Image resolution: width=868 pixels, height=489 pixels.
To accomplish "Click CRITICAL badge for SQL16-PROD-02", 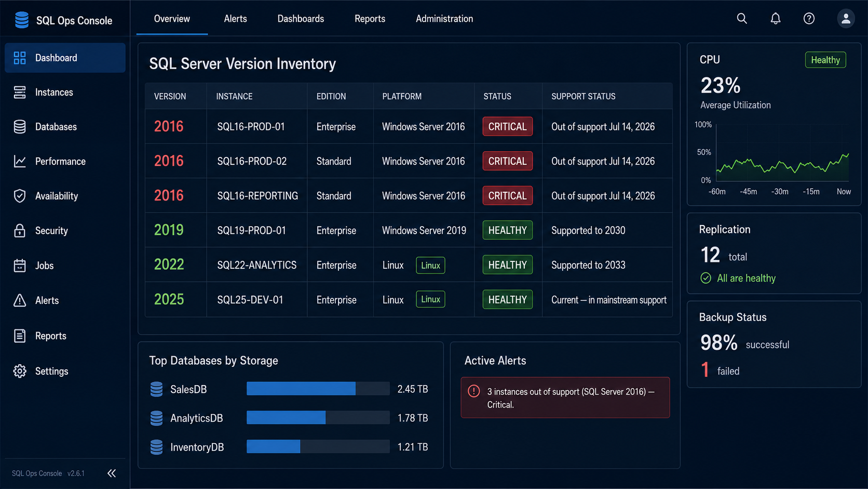I will click(x=507, y=161).
